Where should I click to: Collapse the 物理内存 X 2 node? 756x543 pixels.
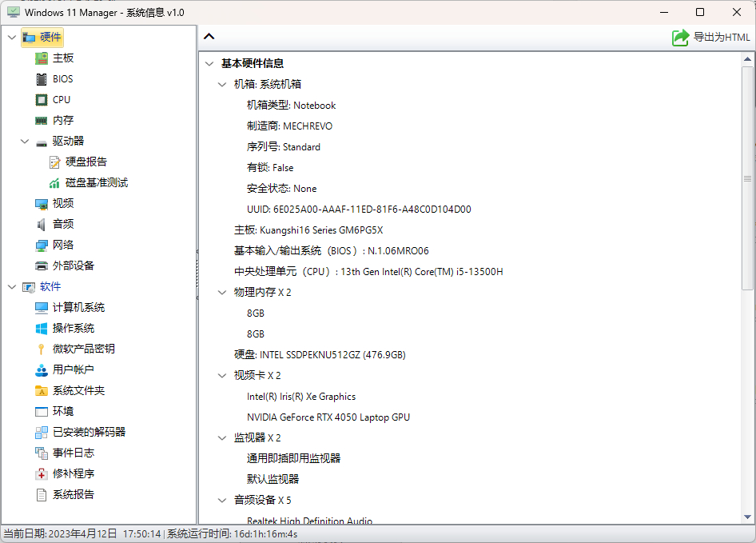[222, 293]
